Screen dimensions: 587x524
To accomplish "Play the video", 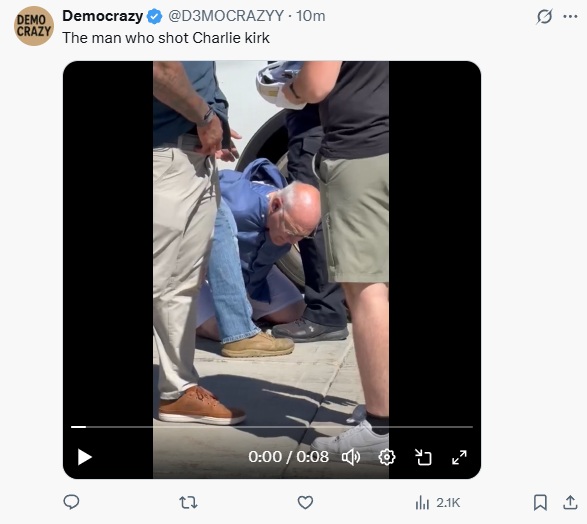I will [85, 457].
